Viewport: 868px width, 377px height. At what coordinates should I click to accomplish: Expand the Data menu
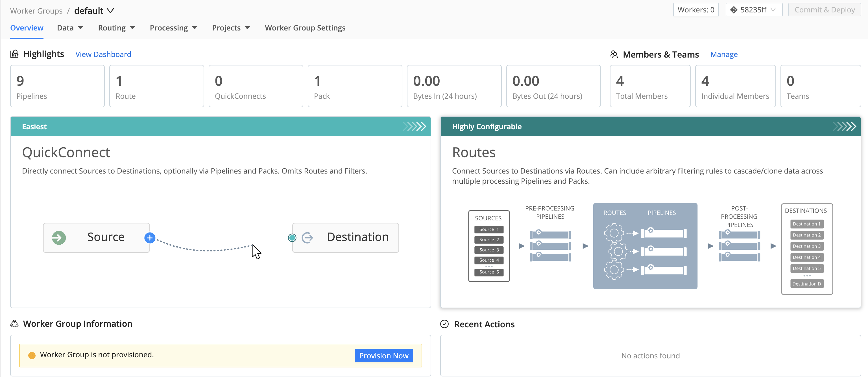tap(70, 28)
